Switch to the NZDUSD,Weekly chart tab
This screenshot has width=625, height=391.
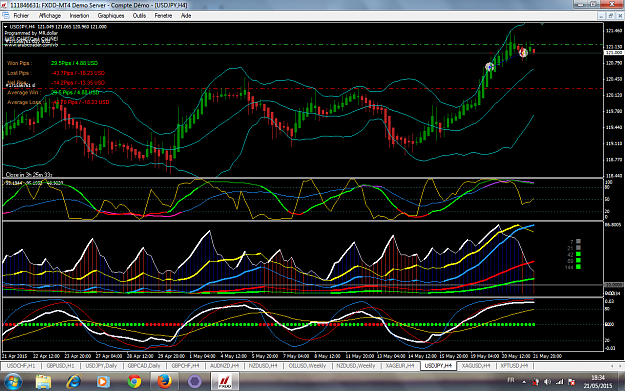(x=356, y=365)
